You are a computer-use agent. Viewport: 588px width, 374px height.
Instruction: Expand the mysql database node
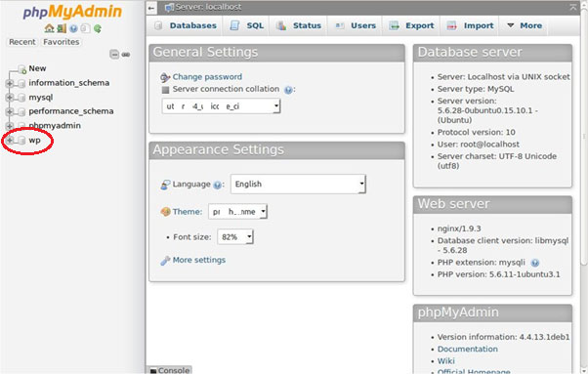point(10,98)
